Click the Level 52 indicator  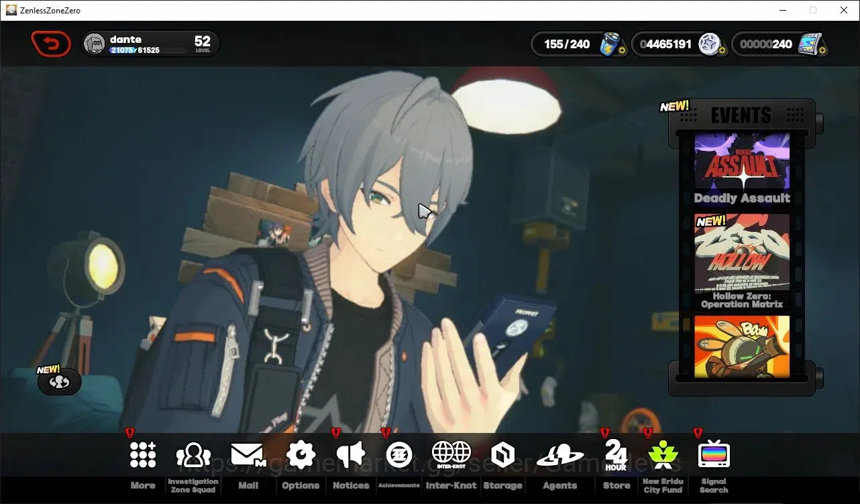[x=203, y=44]
